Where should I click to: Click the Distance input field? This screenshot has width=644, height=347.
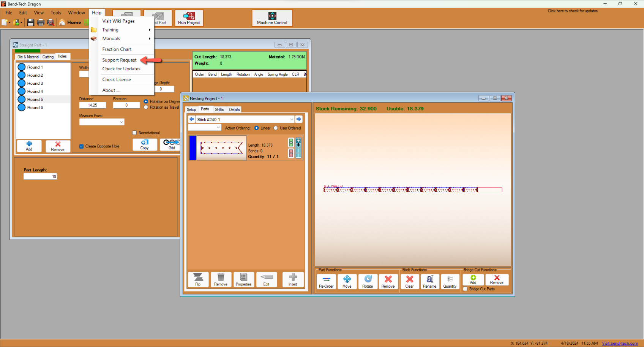pos(93,105)
